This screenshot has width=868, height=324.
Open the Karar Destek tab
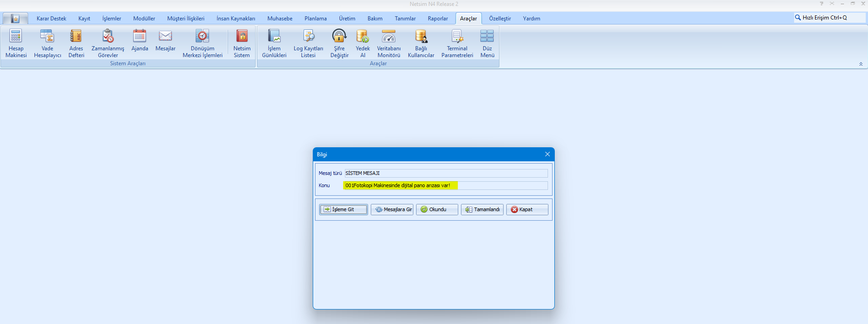[51, 19]
